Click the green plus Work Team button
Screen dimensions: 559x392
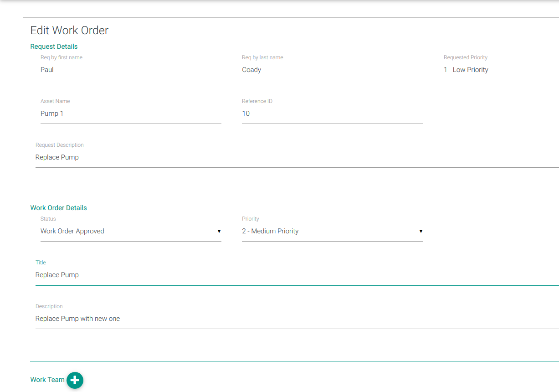(x=75, y=380)
